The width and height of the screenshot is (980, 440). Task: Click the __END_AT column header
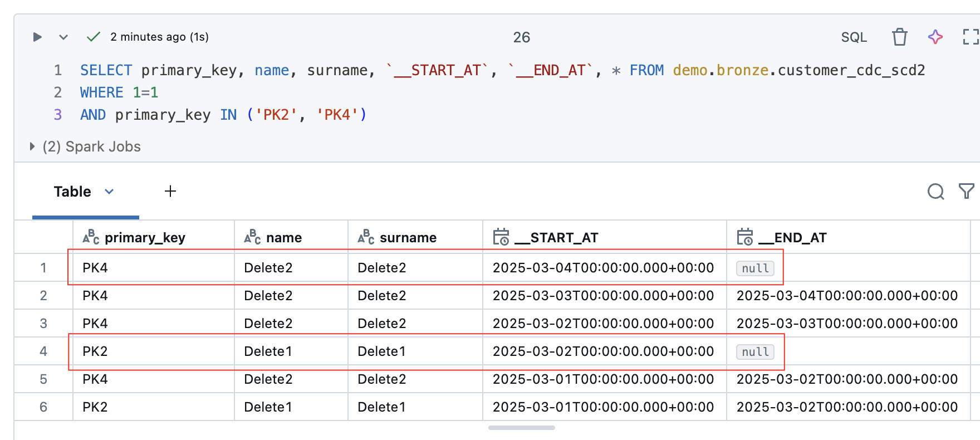point(800,238)
